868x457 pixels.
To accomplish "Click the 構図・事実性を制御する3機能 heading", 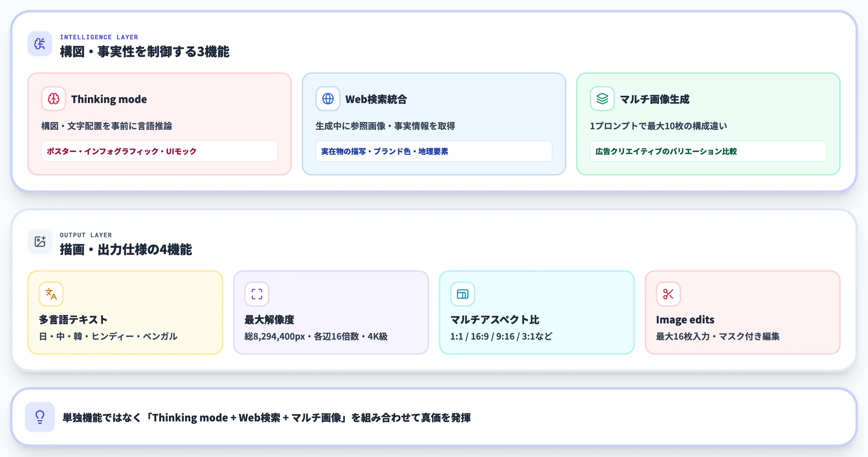I will (x=146, y=52).
